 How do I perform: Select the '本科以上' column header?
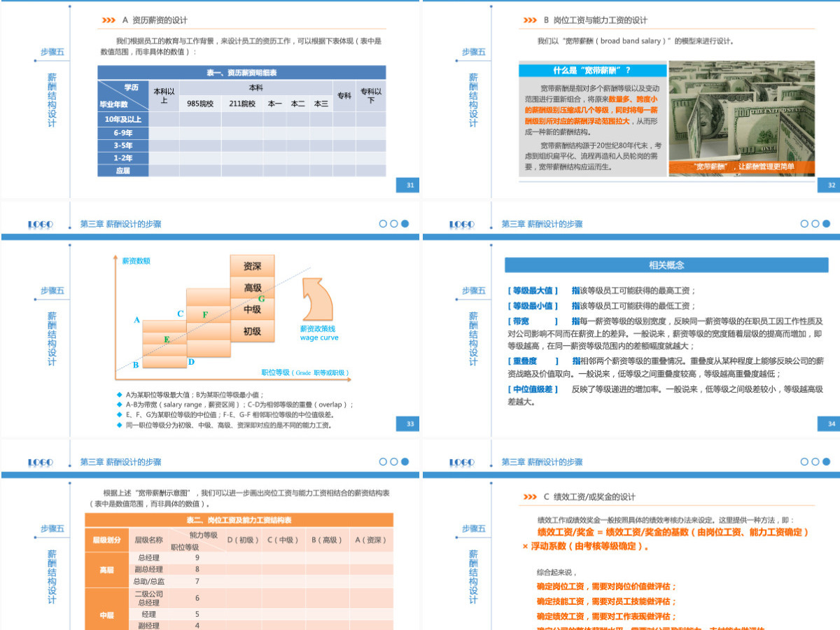pyautogui.click(x=164, y=96)
